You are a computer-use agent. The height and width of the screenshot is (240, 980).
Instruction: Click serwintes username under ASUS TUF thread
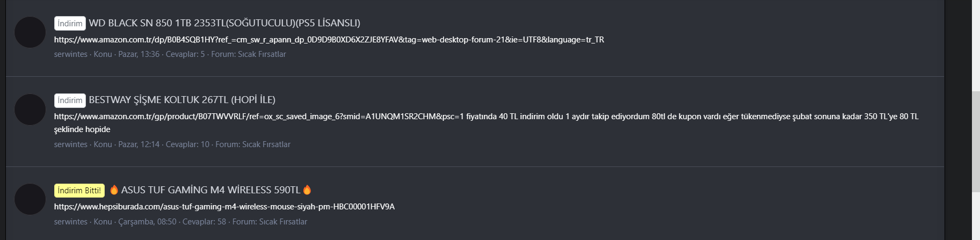(x=71, y=222)
